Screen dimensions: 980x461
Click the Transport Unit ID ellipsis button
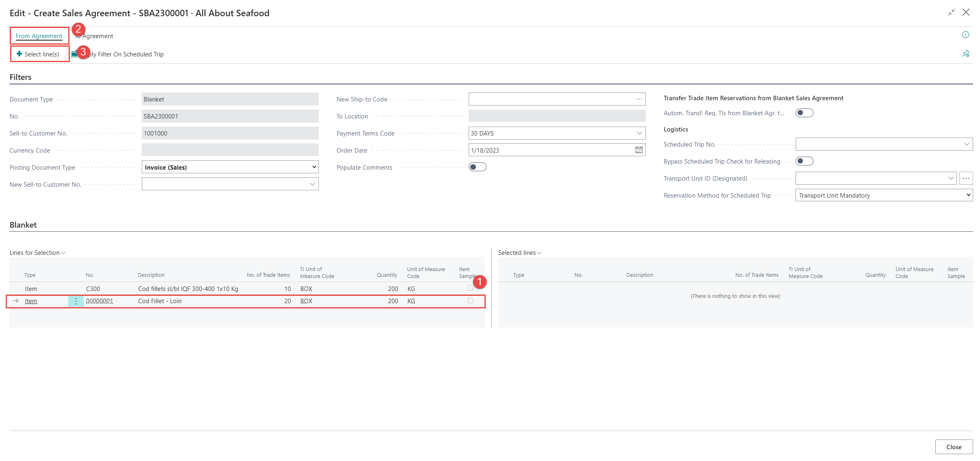[x=966, y=178]
